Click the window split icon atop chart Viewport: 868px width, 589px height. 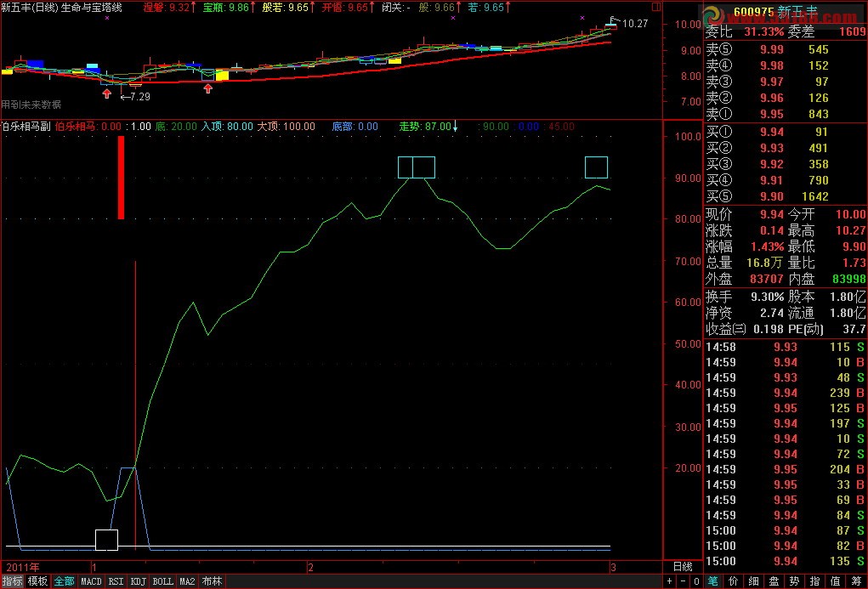(656, 7)
